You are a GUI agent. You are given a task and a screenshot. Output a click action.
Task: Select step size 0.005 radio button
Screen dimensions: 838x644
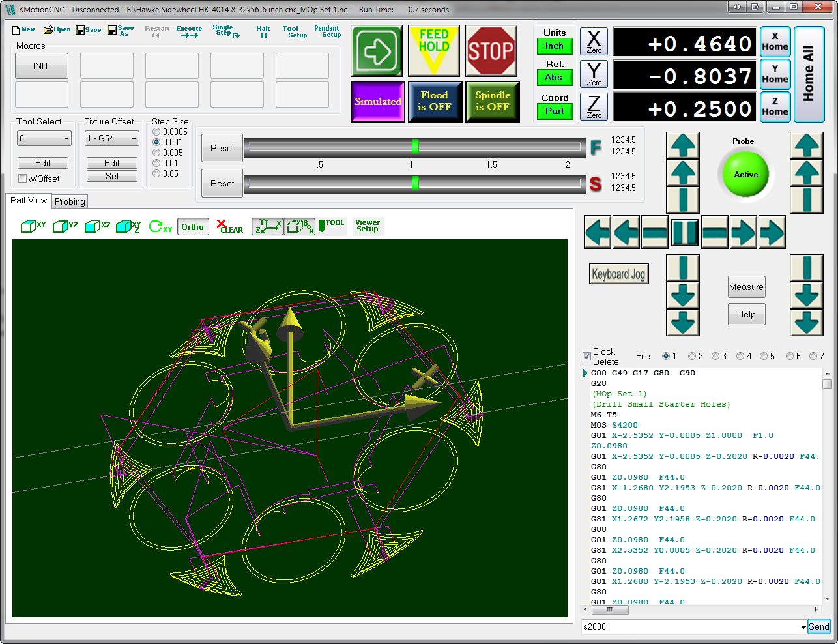point(156,153)
